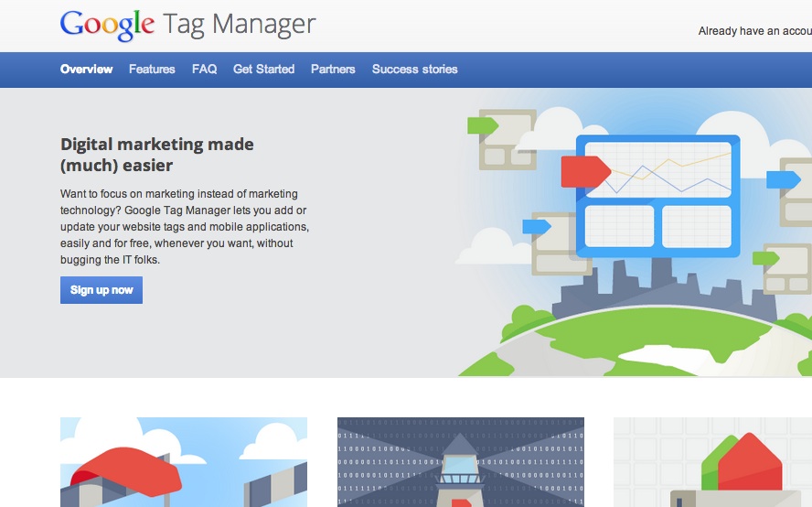Image resolution: width=812 pixels, height=507 pixels.
Task: Open the Overview tab
Action: point(87,69)
